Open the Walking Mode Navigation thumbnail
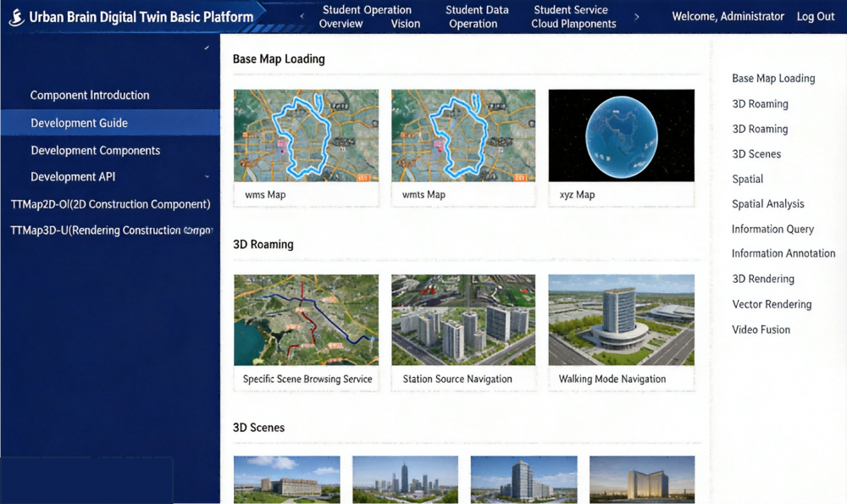Viewport: 847px width, 504px height. pyautogui.click(x=621, y=320)
